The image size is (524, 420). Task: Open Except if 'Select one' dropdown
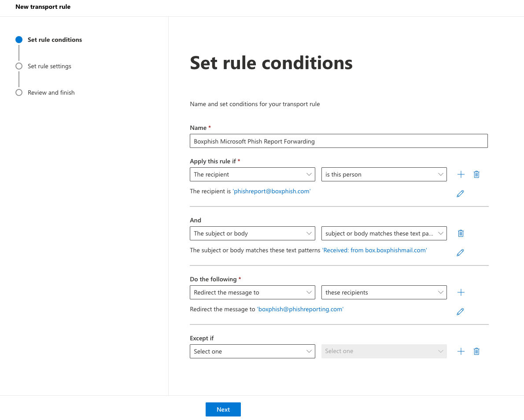click(x=252, y=351)
